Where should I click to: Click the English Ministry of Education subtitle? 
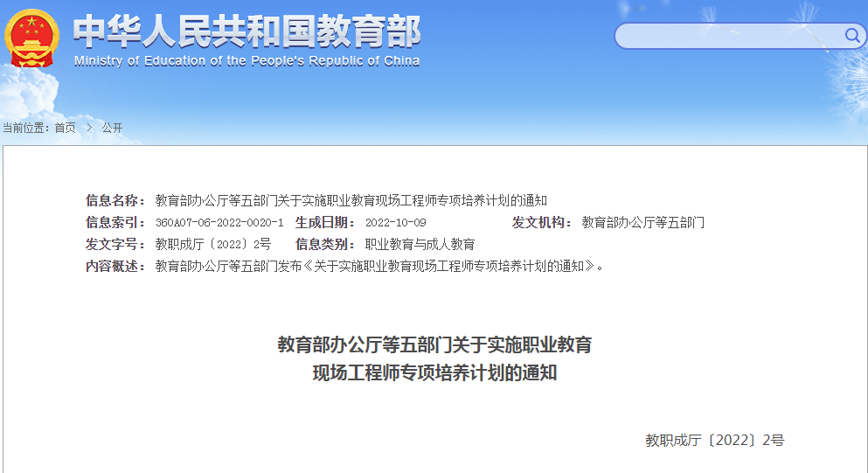click(247, 61)
